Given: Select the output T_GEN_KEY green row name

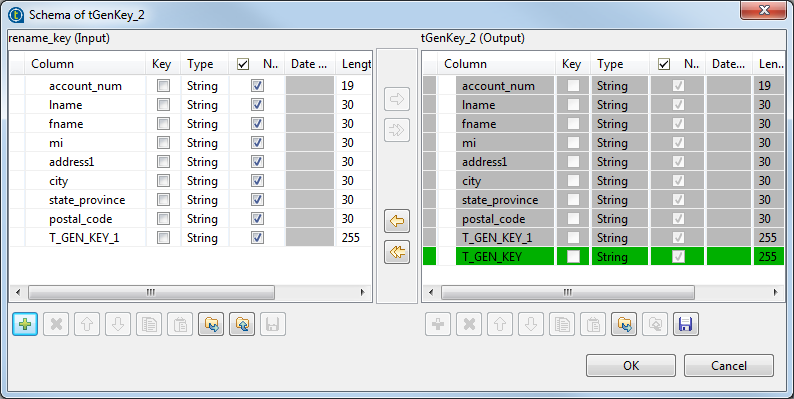Looking at the screenshot, I should coord(492,257).
